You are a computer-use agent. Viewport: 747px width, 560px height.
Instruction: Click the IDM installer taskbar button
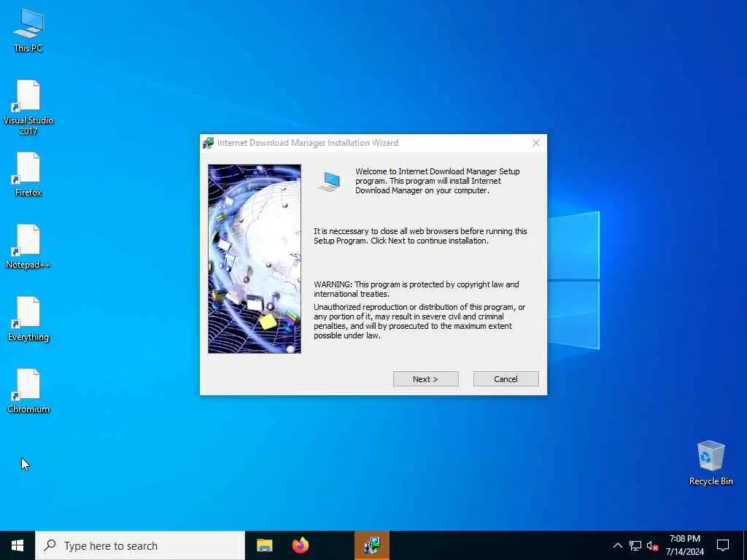pos(372,545)
